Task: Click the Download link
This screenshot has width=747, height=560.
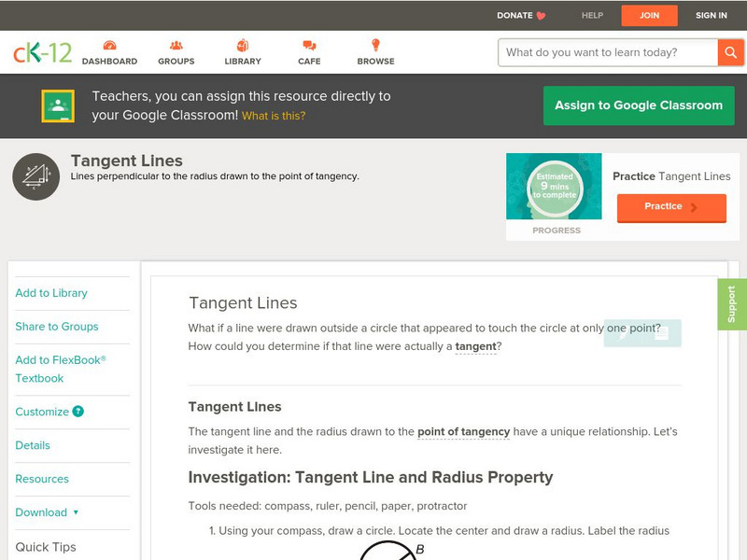Action: click(41, 512)
